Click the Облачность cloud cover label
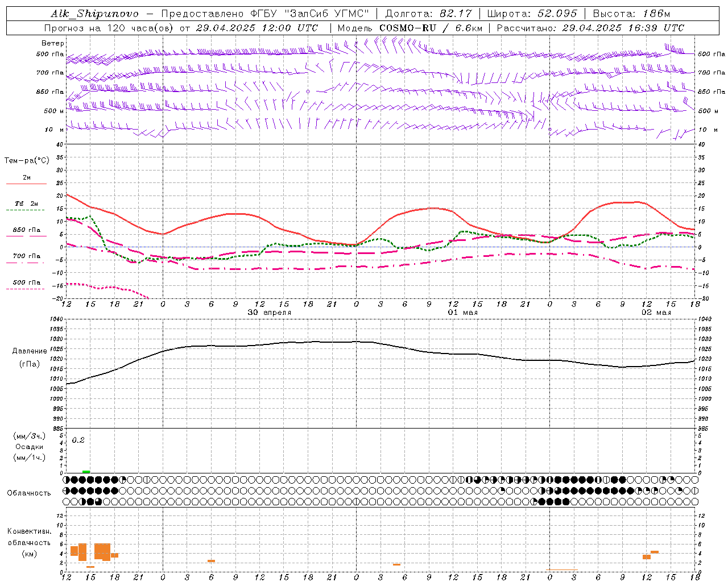Viewport: 728px width, 582px height. 29,493
